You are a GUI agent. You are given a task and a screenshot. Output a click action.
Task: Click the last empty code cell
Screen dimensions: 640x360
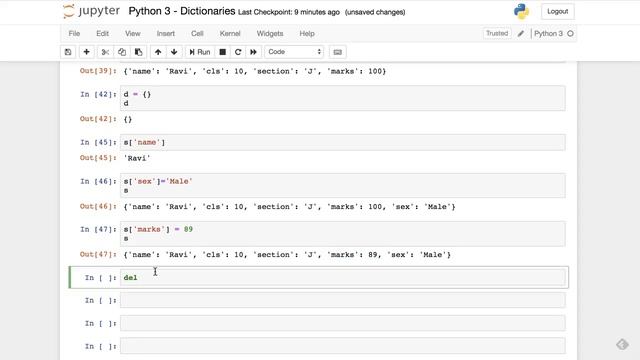(x=342, y=346)
